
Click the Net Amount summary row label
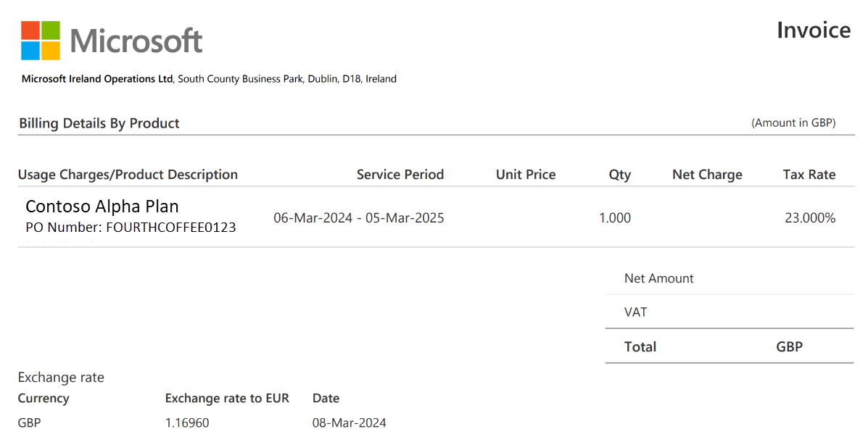click(659, 278)
